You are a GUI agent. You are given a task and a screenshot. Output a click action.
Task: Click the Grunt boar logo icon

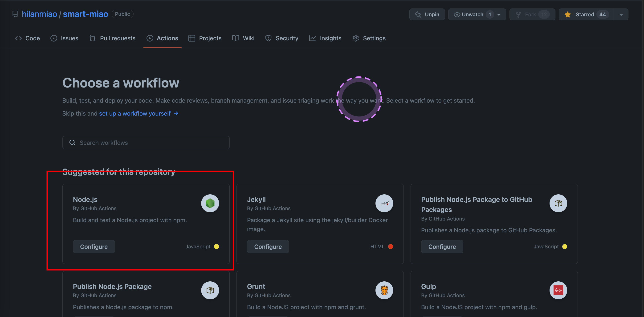point(384,290)
